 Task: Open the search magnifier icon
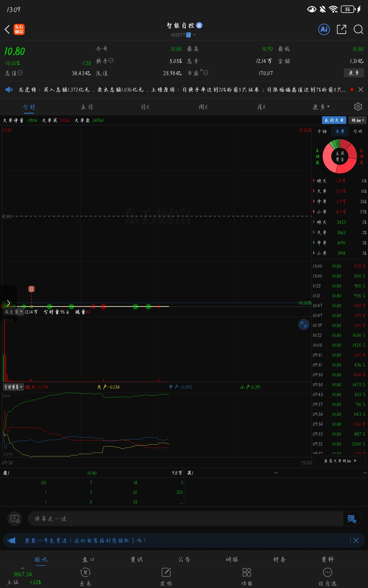pyautogui.click(x=358, y=29)
